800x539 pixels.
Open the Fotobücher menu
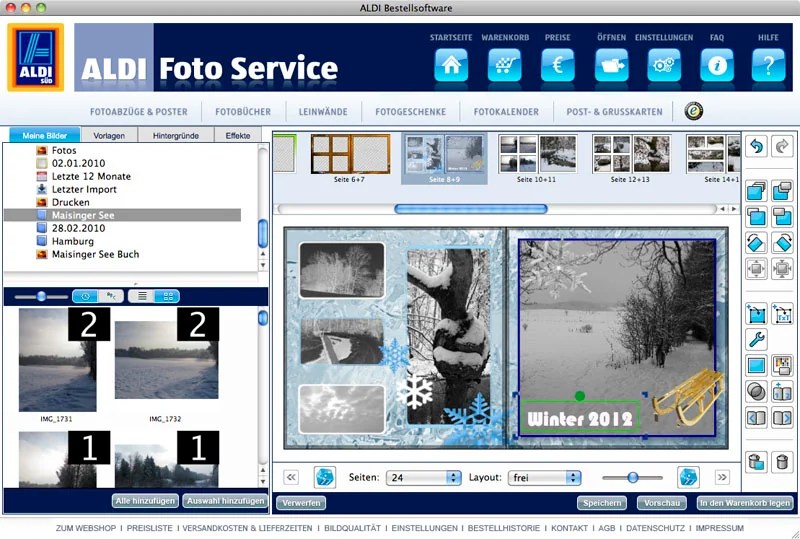point(243,112)
